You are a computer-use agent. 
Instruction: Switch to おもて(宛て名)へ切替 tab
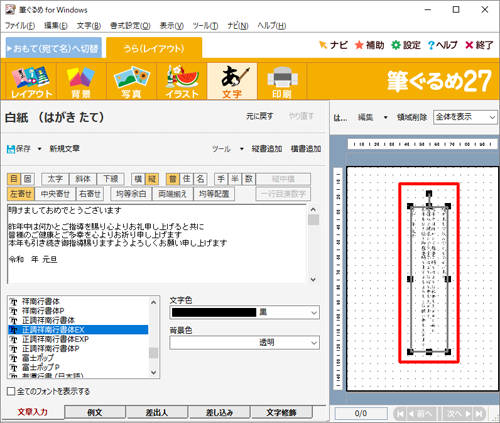54,48
